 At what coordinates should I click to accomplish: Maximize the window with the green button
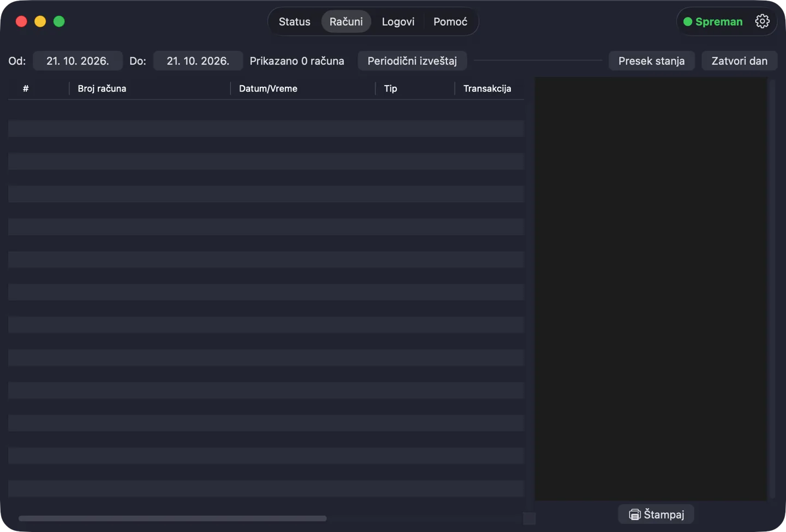click(59, 21)
